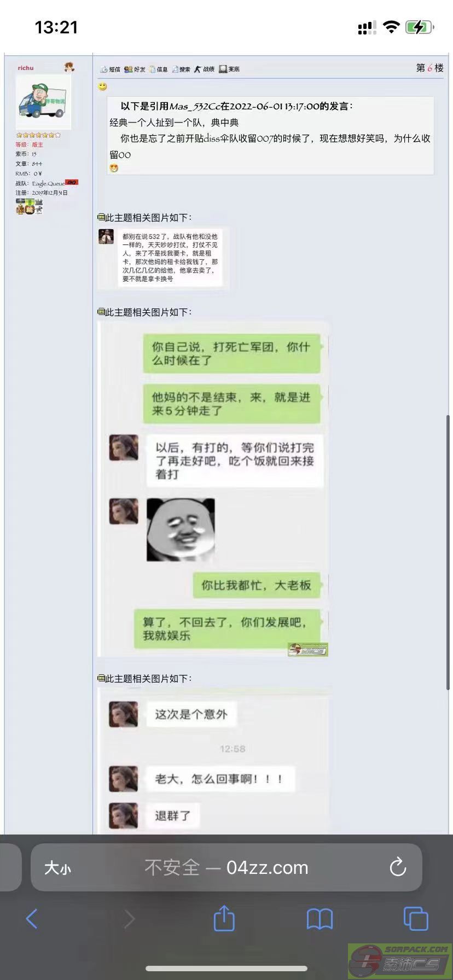Viewport: 453px width, 980px height.
Task: Open Safari's tabs overview icon
Action: click(416, 919)
